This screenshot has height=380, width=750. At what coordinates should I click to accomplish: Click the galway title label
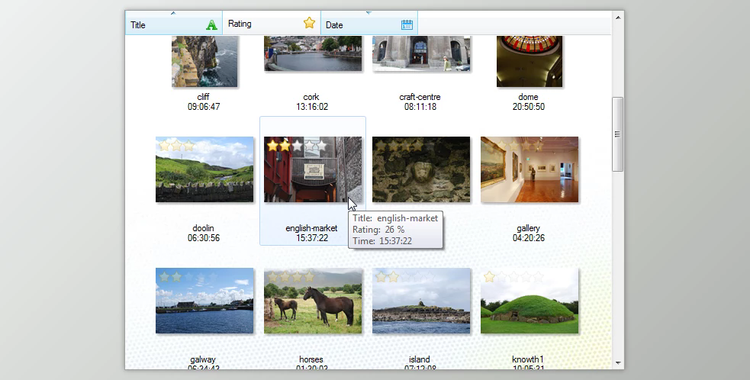(x=203, y=359)
